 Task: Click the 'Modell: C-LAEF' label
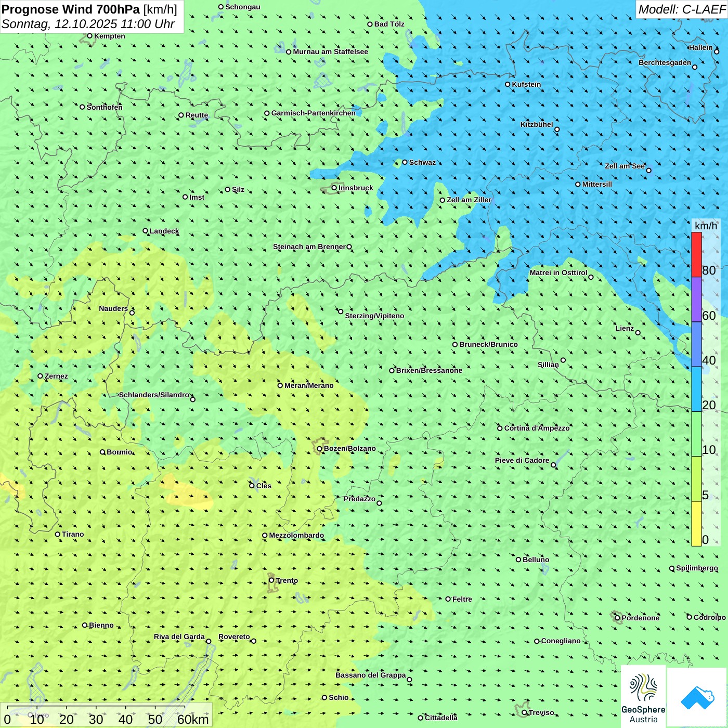[681, 9]
